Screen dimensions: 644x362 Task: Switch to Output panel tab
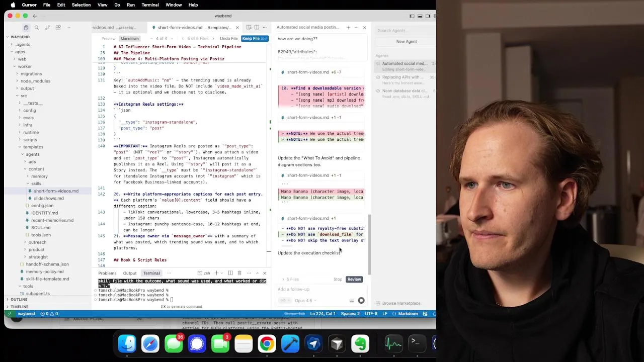(130, 273)
